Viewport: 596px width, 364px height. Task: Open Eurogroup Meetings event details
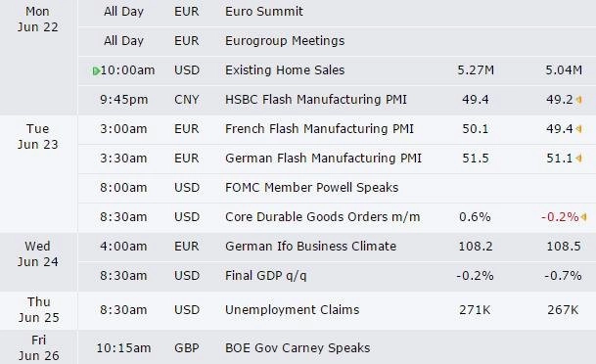pos(285,41)
